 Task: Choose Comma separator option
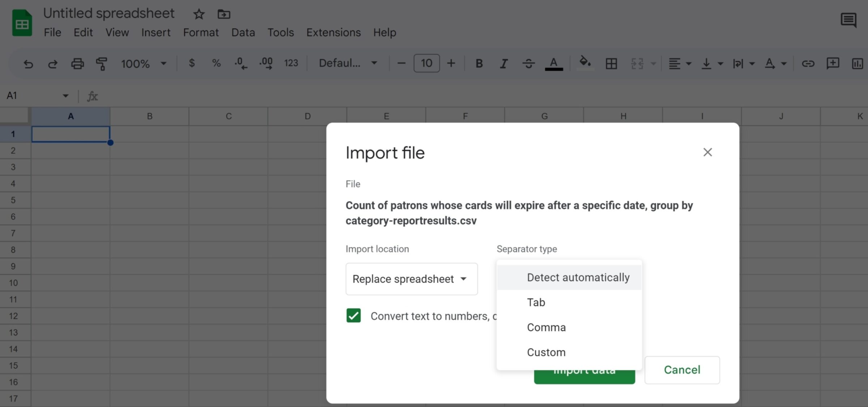546,327
